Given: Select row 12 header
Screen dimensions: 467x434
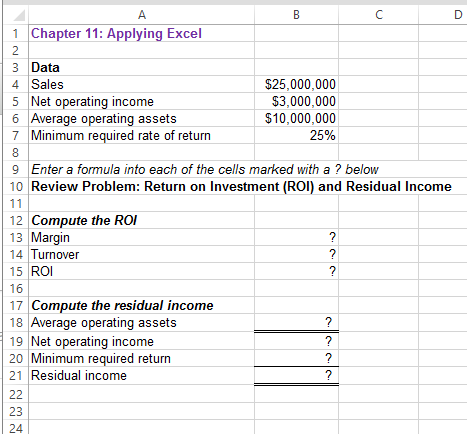Looking at the screenshot, I should (x=15, y=220).
